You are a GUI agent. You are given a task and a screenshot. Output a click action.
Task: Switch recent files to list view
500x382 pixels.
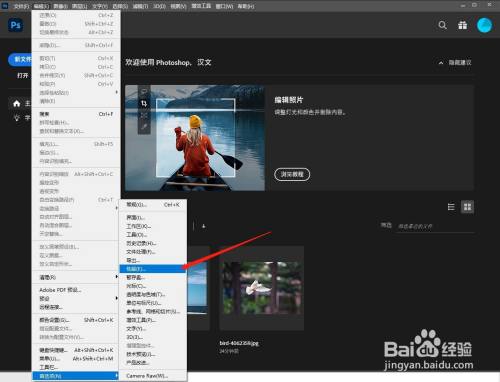[451, 207]
